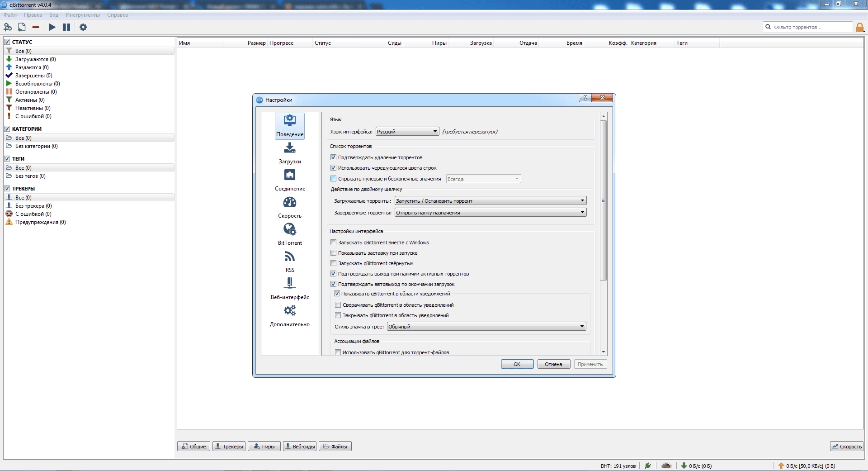
Task: Click the alternative speed limits icon in status bar
Action: [666, 466]
